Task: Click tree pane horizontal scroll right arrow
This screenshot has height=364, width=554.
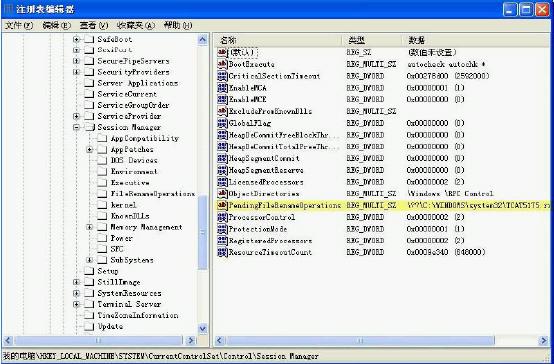Action: (x=191, y=340)
